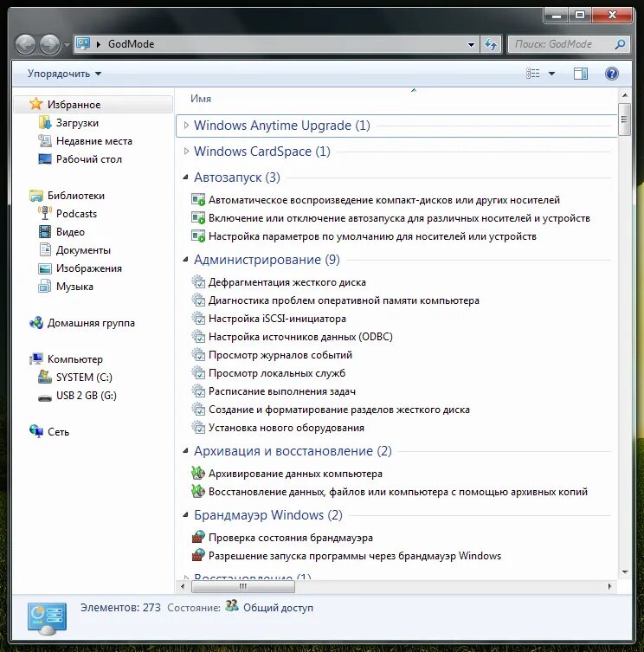Open Настройка iSCSI-инициатора
The width and height of the screenshot is (644, 652).
click(x=277, y=319)
